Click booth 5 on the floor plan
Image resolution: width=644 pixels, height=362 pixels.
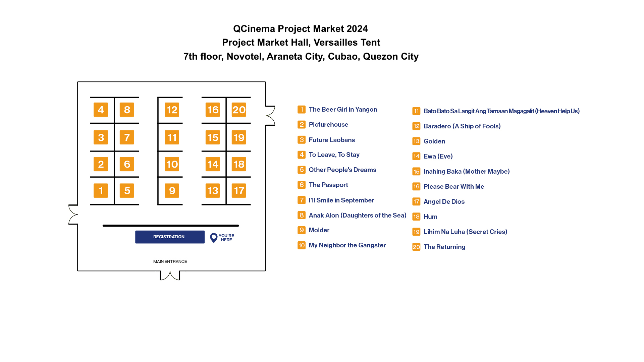click(127, 190)
